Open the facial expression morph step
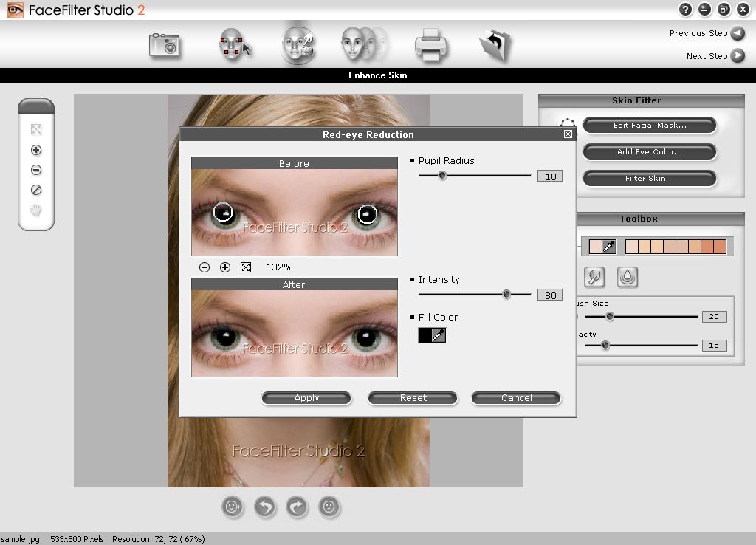The width and height of the screenshot is (756, 545). pyautogui.click(x=364, y=44)
